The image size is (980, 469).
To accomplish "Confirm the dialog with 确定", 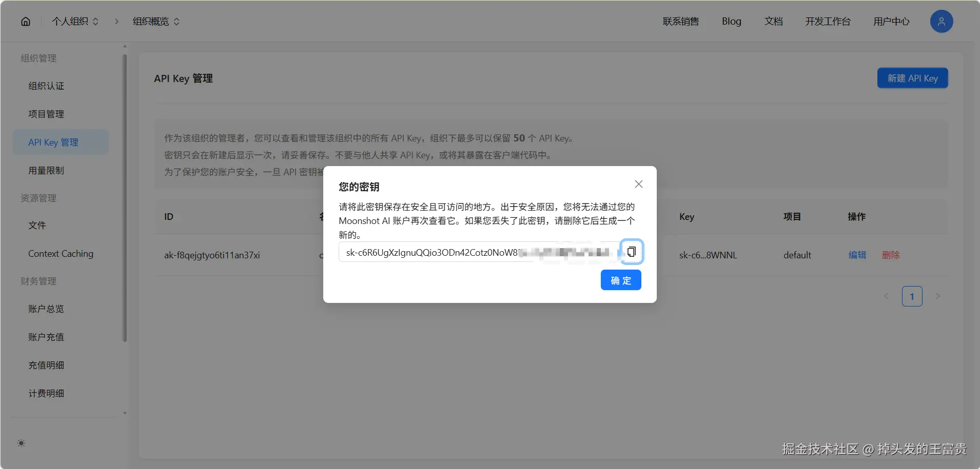I will [621, 280].
